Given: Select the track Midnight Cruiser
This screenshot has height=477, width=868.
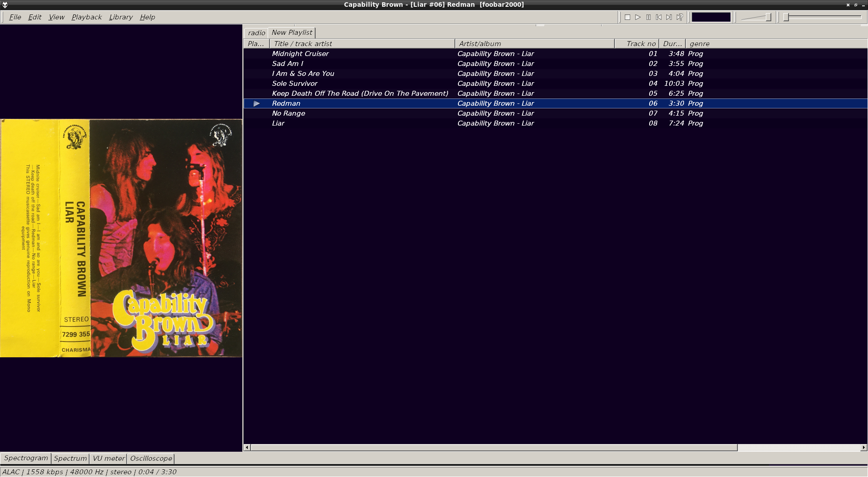Looking at the screenshot, I should pyautogui.click(x=556, y=54).
